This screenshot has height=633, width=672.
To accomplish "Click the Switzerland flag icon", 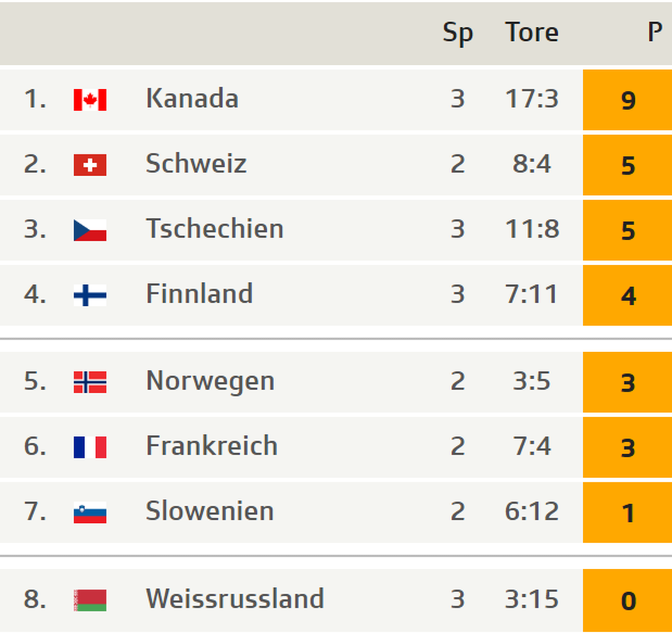I will pos(90,165).
